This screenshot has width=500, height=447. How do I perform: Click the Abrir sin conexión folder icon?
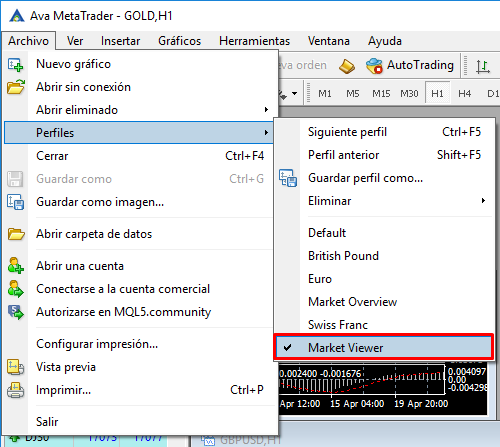click(x=16, y=87)
